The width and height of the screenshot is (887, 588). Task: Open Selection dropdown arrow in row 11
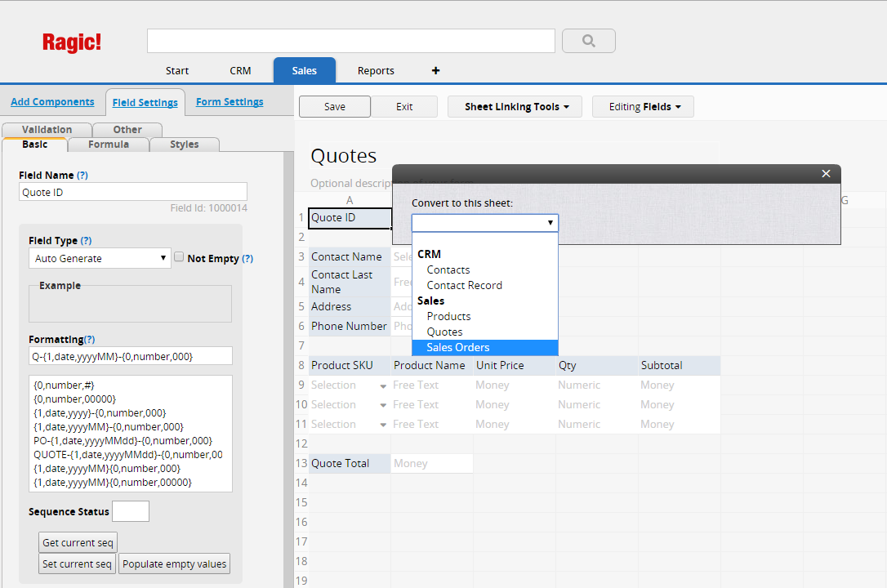[383, 425]
